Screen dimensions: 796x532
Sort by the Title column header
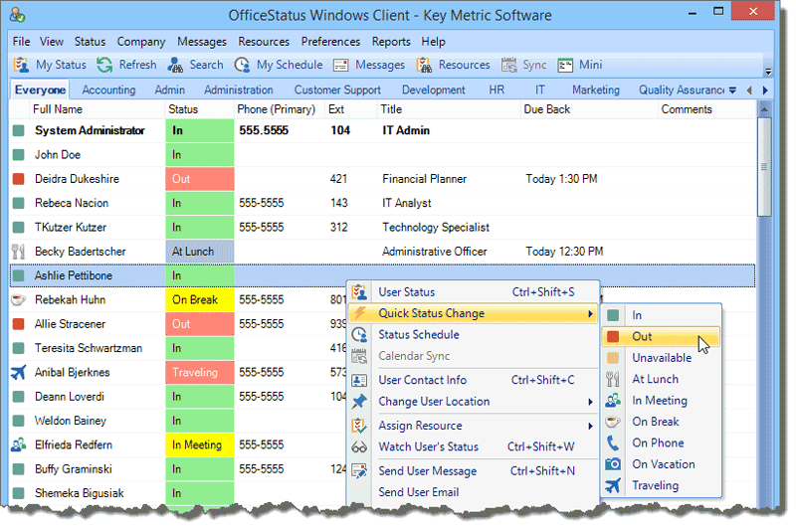449,109
